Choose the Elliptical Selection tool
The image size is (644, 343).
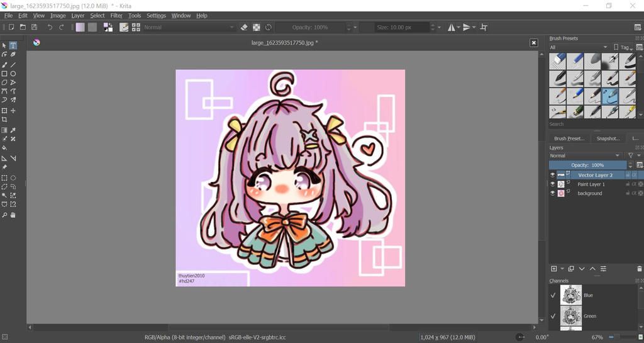13,177
